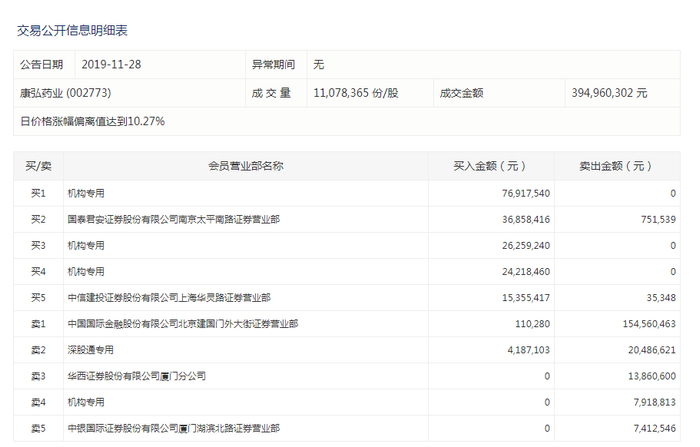Open 华西证券厦门分公司 entry
The image size is (700, 447).
tap(136, 375)
